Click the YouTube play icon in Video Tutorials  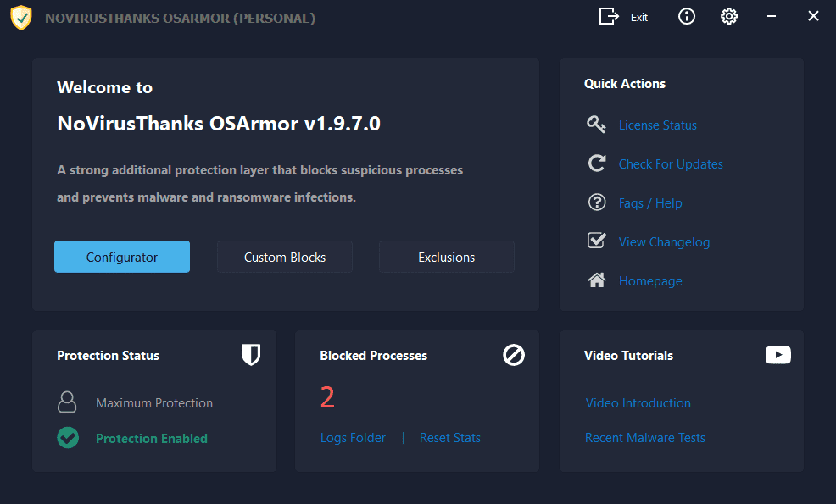coord(777,355)
